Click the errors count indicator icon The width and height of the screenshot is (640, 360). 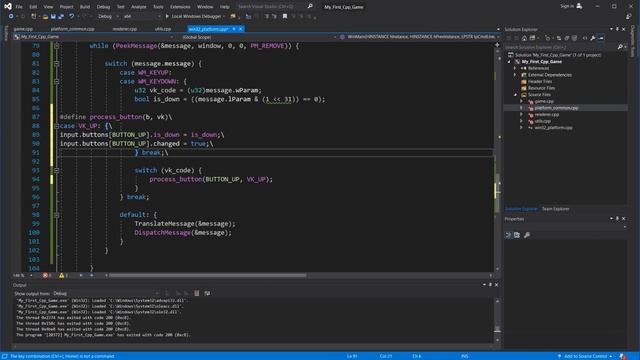tap(45, 276)
